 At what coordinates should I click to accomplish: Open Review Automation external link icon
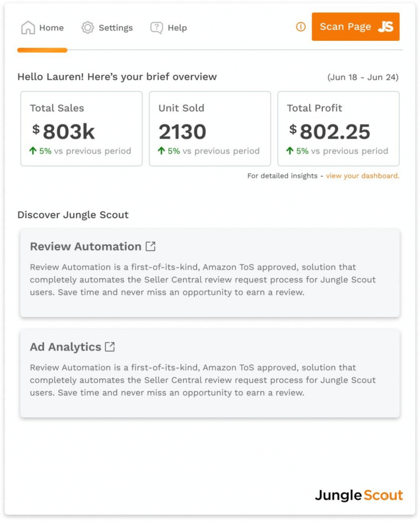tap(151, 246)
